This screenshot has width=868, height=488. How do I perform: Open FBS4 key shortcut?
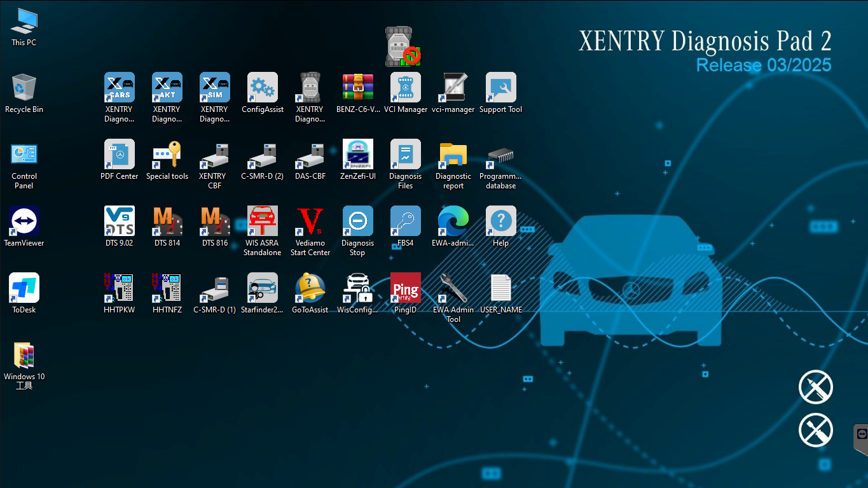406,221
